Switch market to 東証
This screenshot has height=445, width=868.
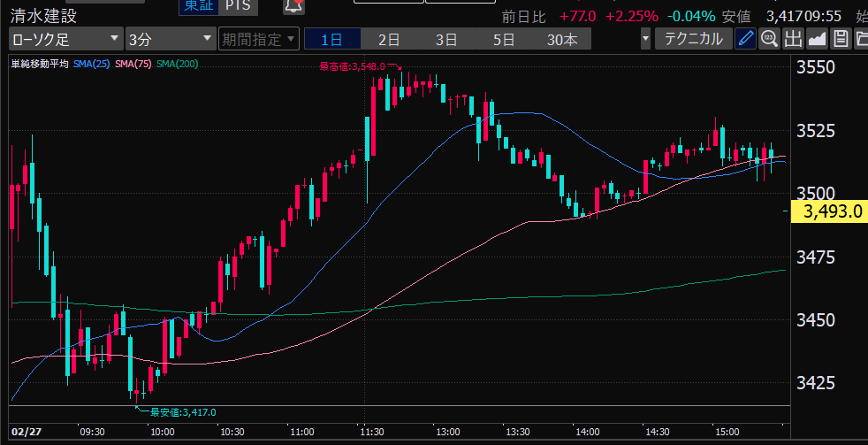point(197,6)
